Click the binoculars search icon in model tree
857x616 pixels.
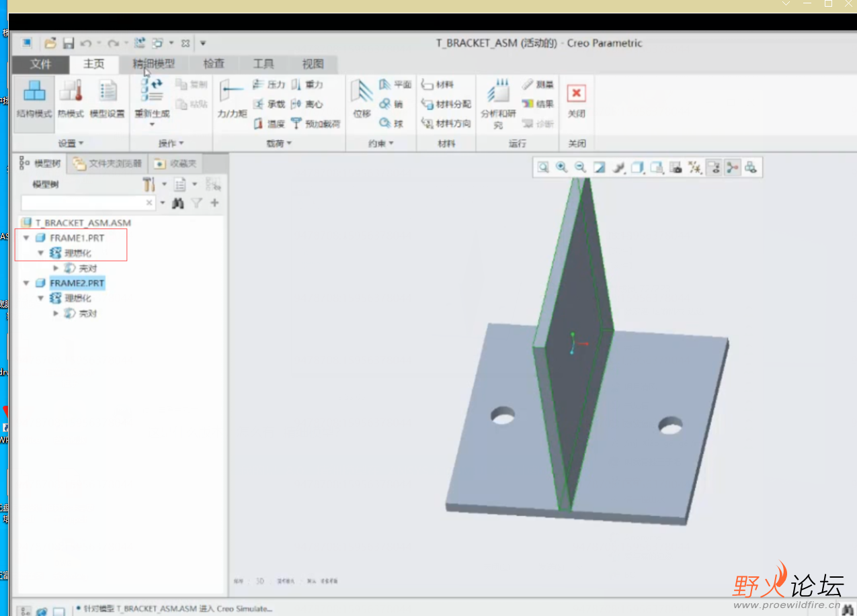coord(178,203)
